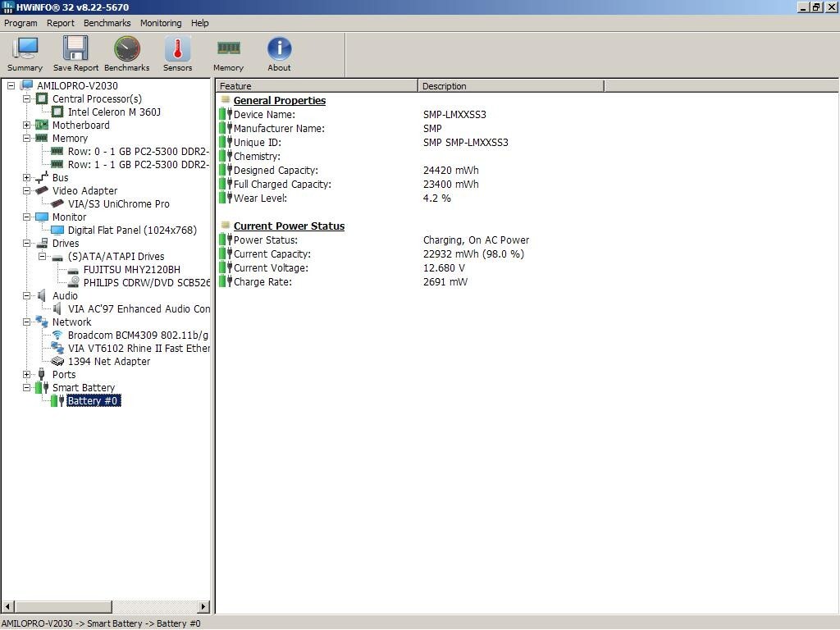Open the Summary toolbar icon
Screen dimensions: 840x630
tap(25, 48)
